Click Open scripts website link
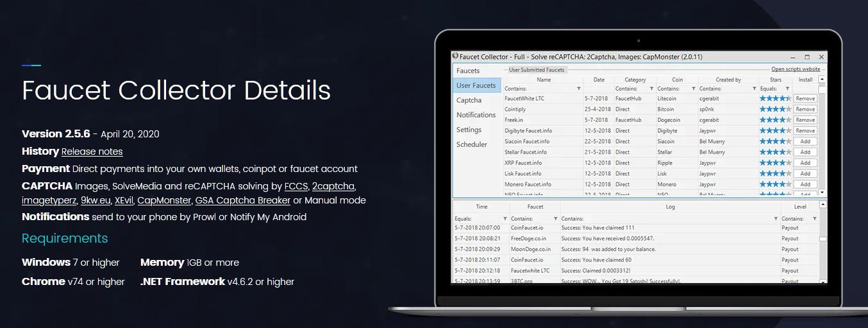 (x=796, y=69)
